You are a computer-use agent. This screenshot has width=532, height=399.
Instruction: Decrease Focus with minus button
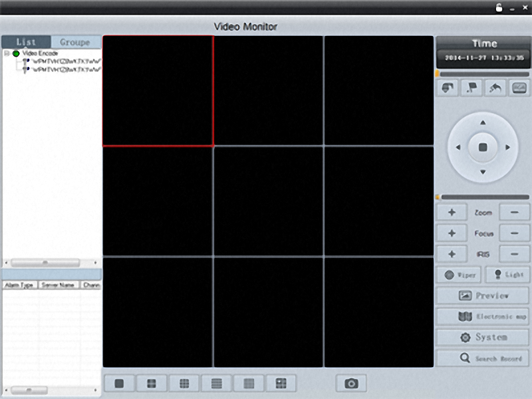(514, 233)
